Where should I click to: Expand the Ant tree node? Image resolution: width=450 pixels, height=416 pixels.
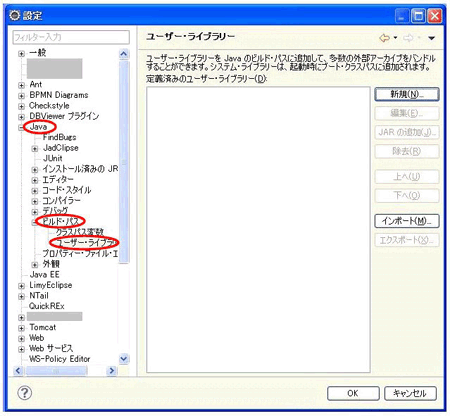point(21,85)
